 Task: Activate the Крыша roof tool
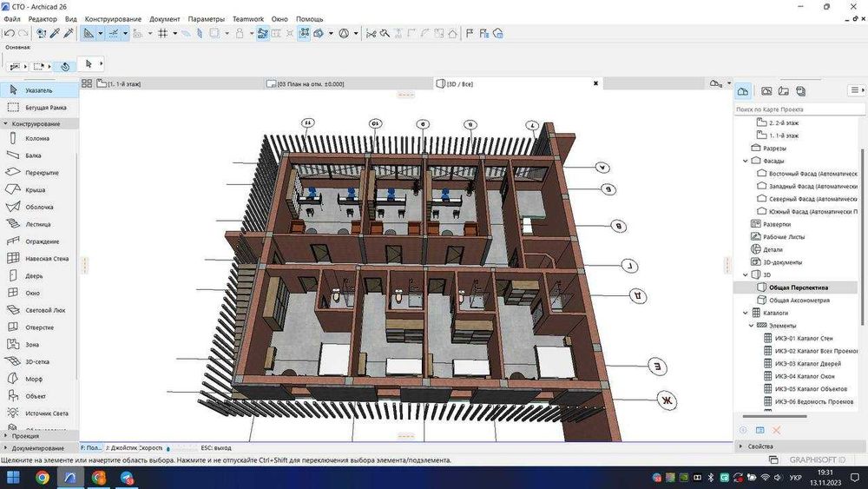39,190
